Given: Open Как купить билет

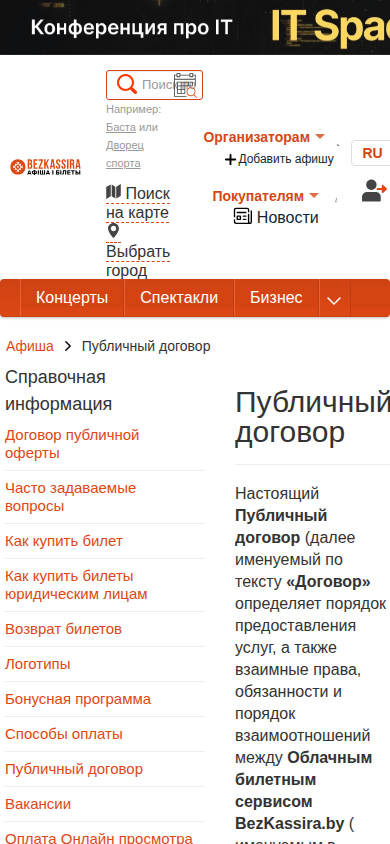Looking at the screenshot, I should (64, 541).
